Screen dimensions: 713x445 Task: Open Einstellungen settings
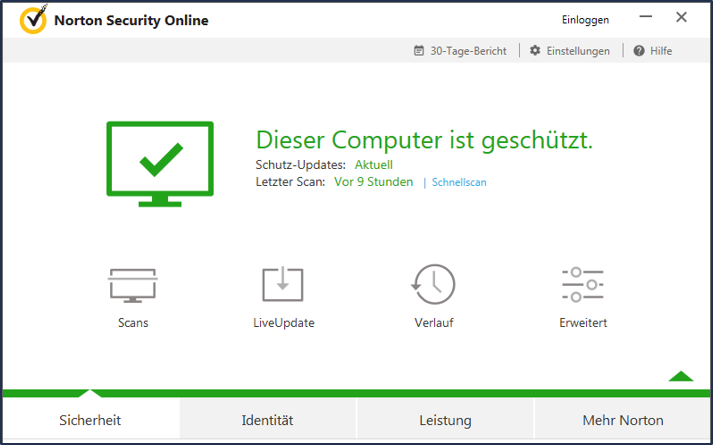tap(578, 51)
